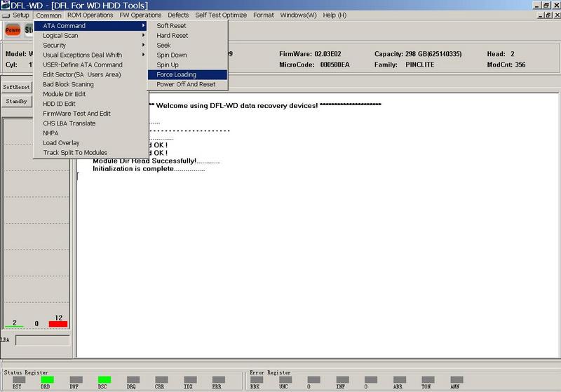
Task: Expand Usual Exceptions Deal Whith submenu
Action: pos(90,55)
